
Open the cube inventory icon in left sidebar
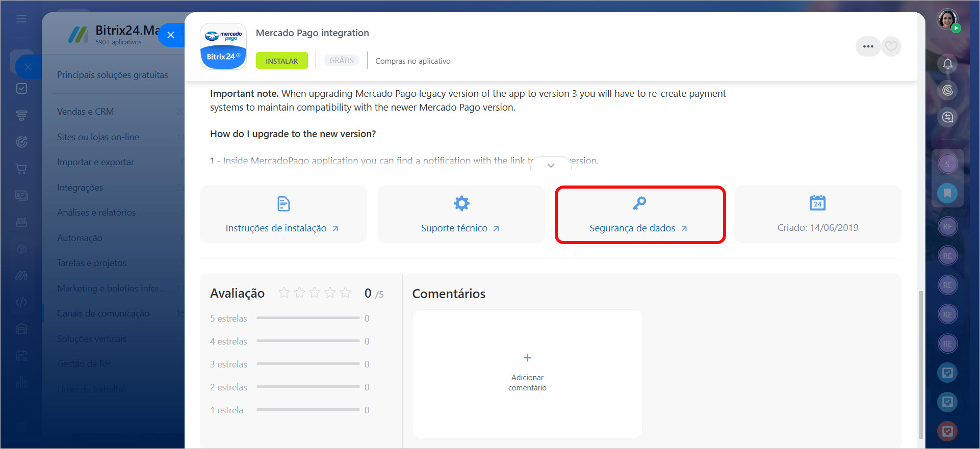click(x=21, y=249)
